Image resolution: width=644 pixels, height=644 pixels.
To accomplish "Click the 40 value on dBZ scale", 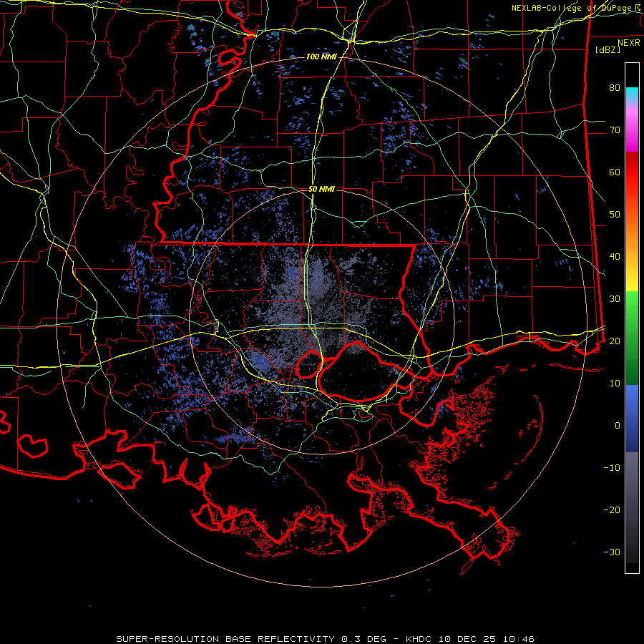I will (615, 257).
